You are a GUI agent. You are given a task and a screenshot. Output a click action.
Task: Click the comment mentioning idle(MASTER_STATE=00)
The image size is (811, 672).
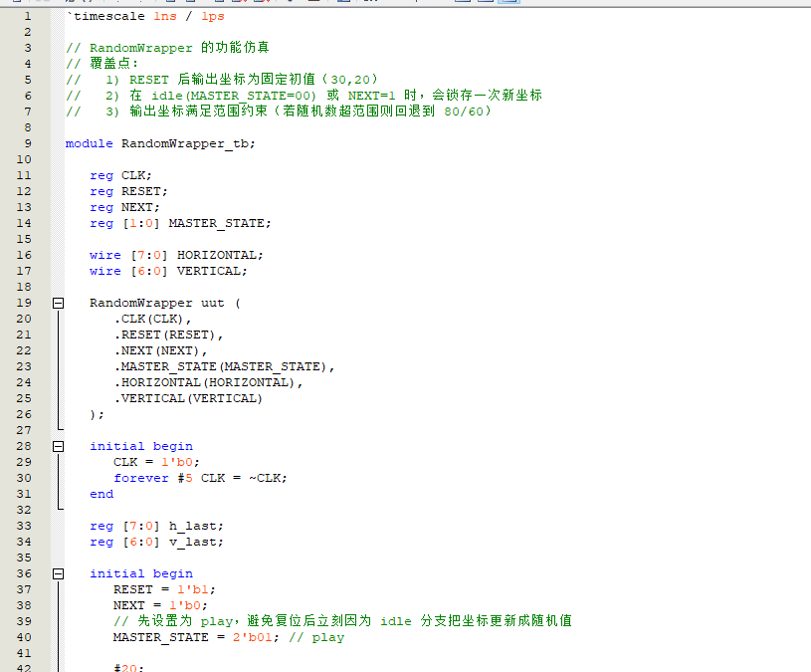pos(304,96)
